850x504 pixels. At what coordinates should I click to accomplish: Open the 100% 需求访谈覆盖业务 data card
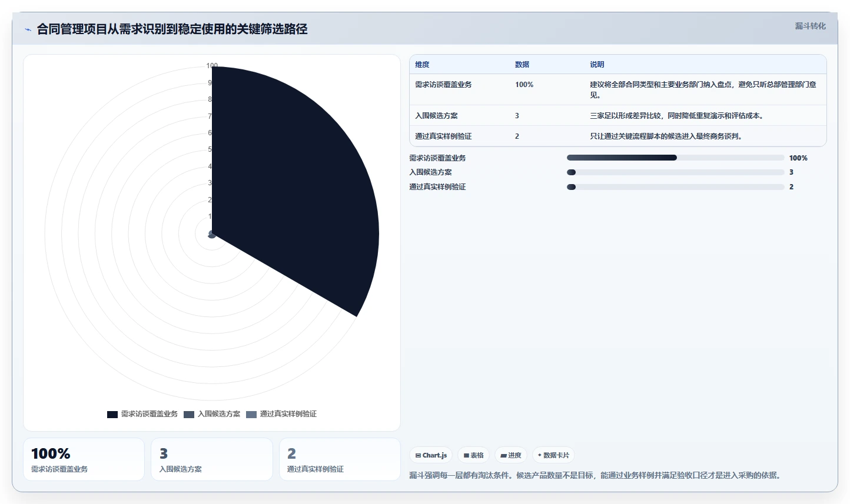(x=84, y=459)
